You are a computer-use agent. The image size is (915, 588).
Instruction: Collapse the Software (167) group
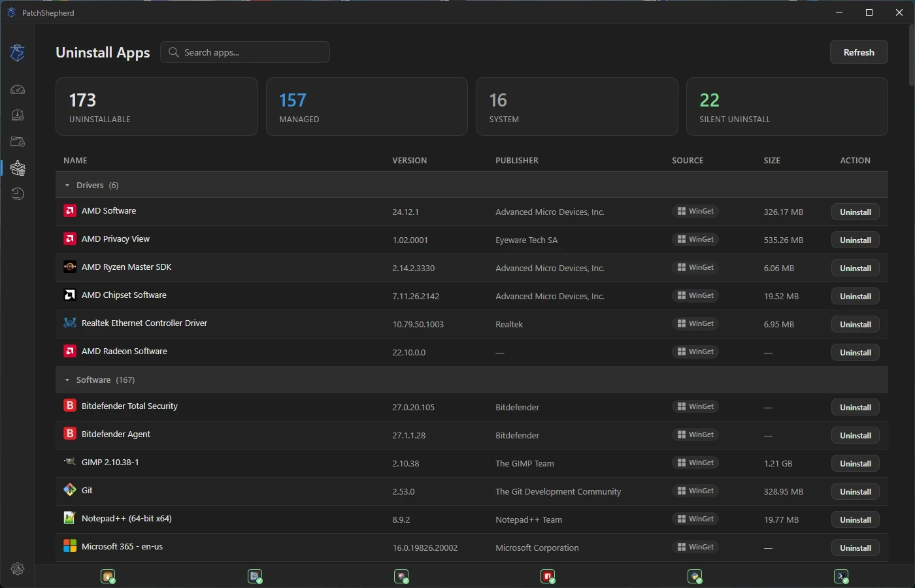(x=67, y=380)
